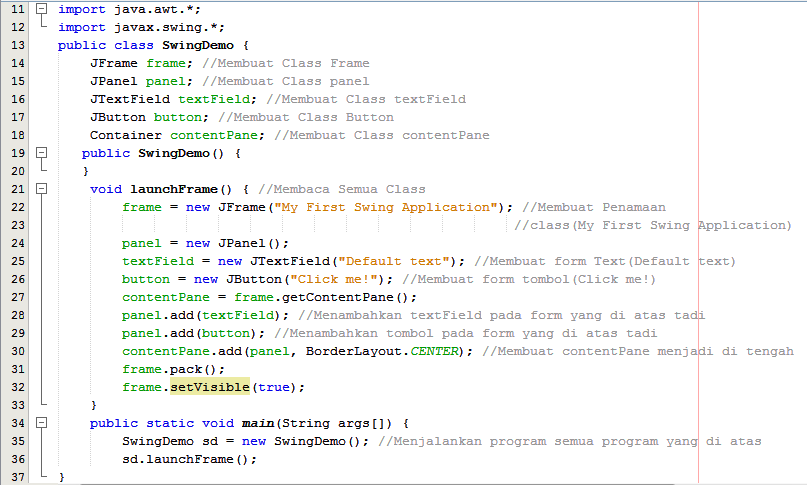The width and height of the screenshot is (807, 485).
Task: Collapse the import block fold at line 11
Action: [42, 9]
